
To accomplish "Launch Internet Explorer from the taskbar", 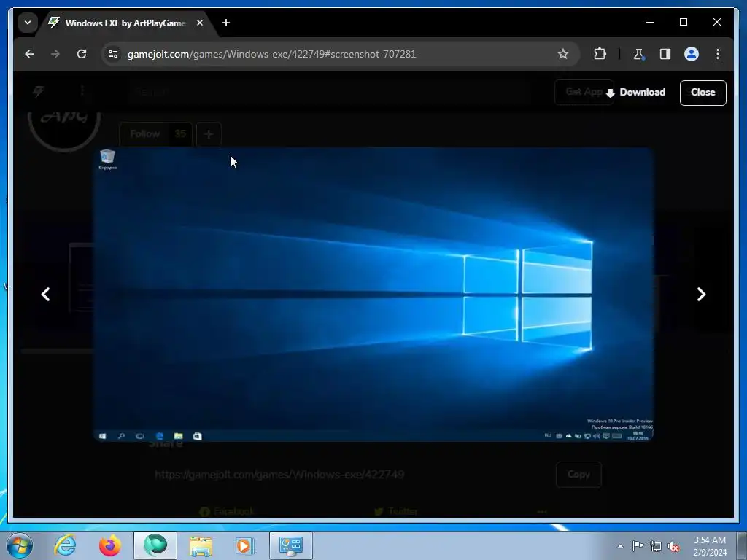I will 65,545.
